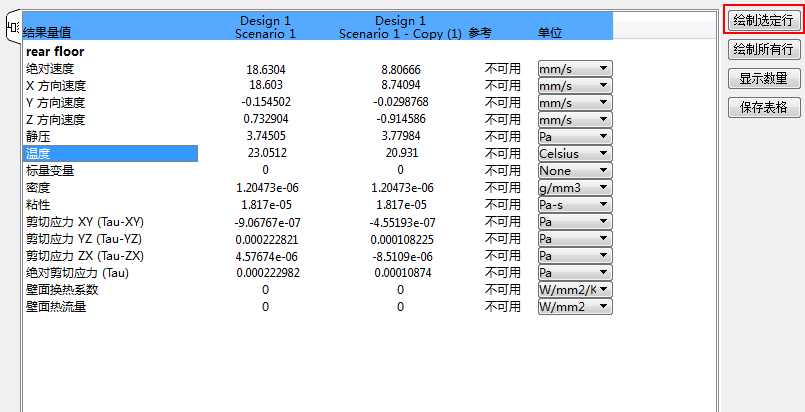The width and height of the screenshot is (805, 412).
Task: Select the 静压 row
Action: pos(38,137)
